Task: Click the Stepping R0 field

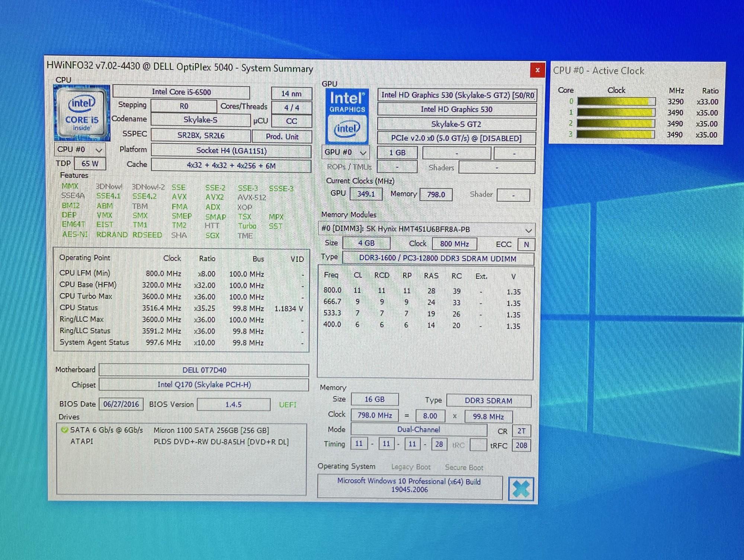Action: coord(184,106)
